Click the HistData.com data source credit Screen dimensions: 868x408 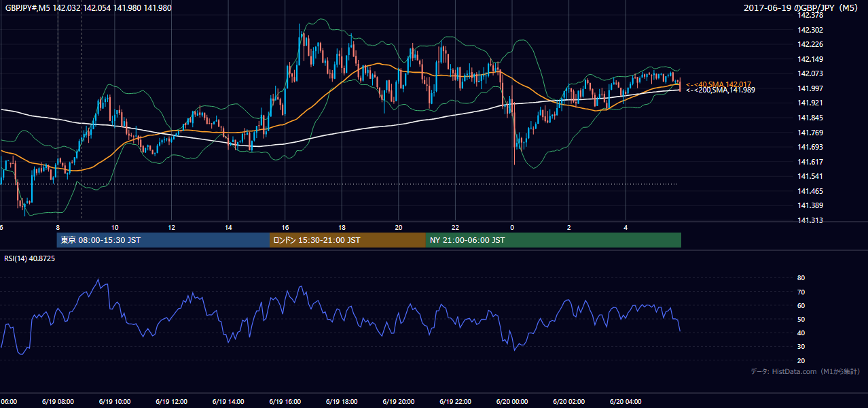point(806,371)
